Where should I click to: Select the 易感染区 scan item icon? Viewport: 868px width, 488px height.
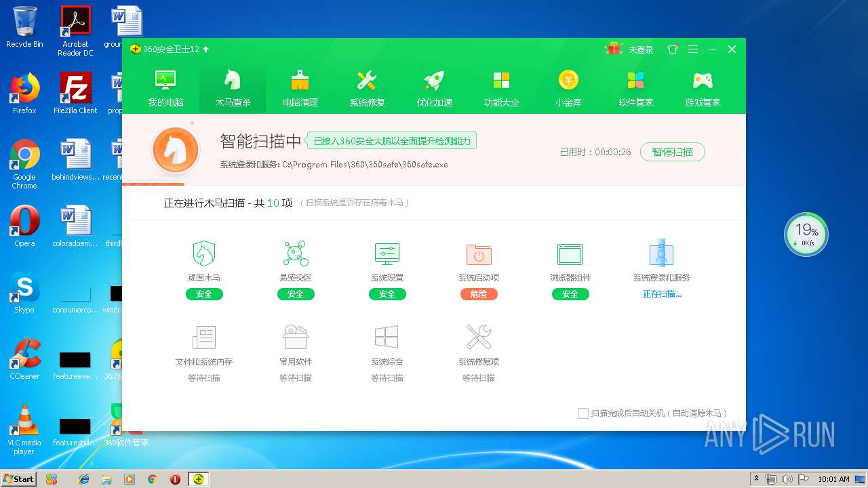point(296,253)
